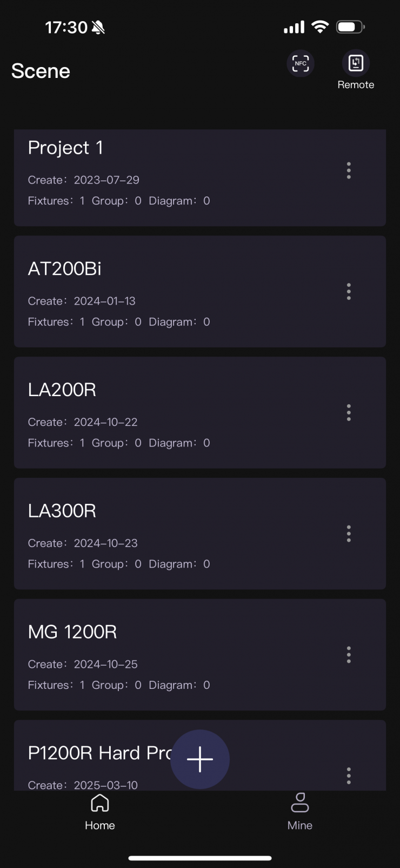
Task: Open three-dot menu for MG 1200R
Action: point(349,655)
